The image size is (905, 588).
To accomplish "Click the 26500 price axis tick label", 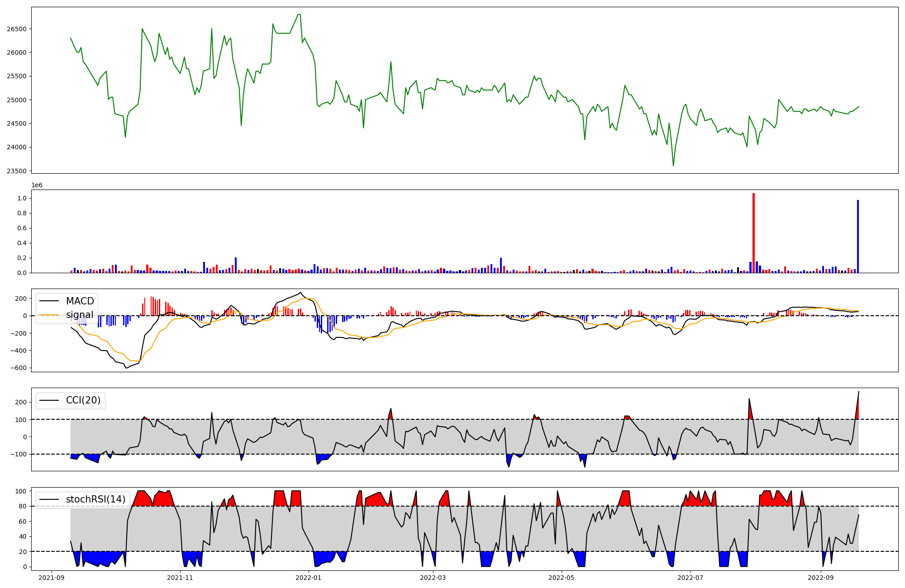I will [17, 29].
